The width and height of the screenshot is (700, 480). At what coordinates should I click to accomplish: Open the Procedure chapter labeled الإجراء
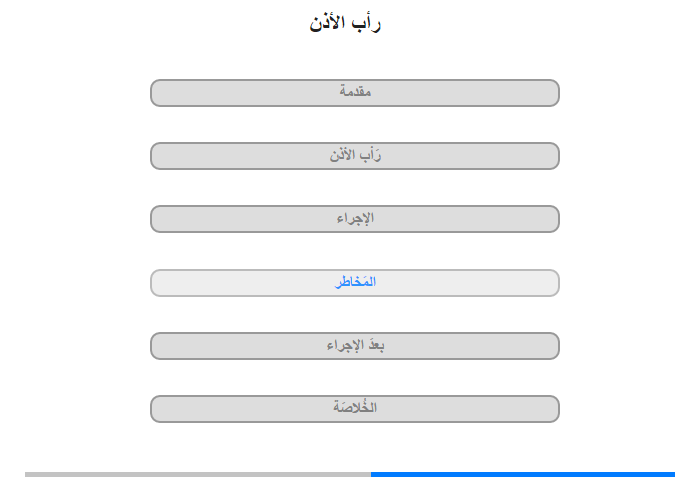click(x=354, y=219)
